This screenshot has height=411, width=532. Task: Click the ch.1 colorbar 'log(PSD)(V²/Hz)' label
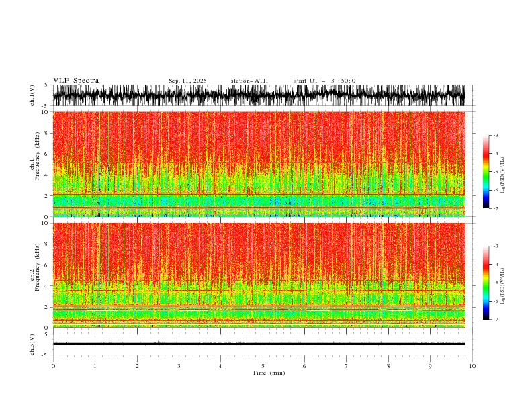(502, 175)
